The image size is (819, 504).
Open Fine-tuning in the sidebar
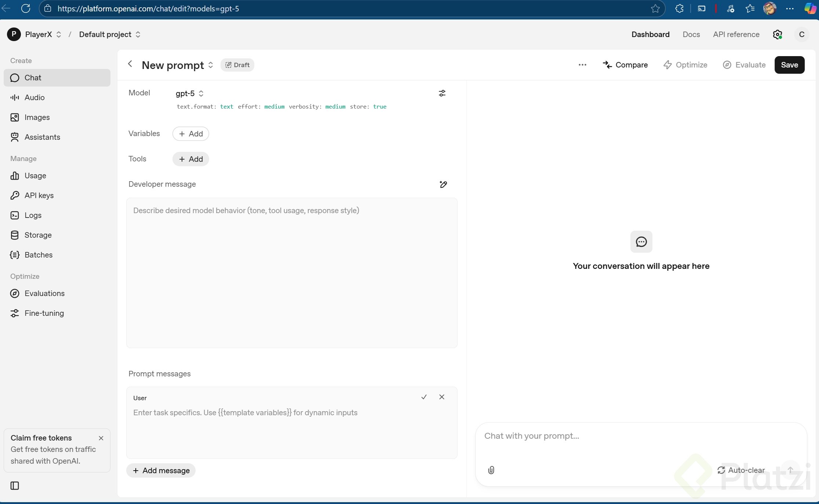pos(44,313)
